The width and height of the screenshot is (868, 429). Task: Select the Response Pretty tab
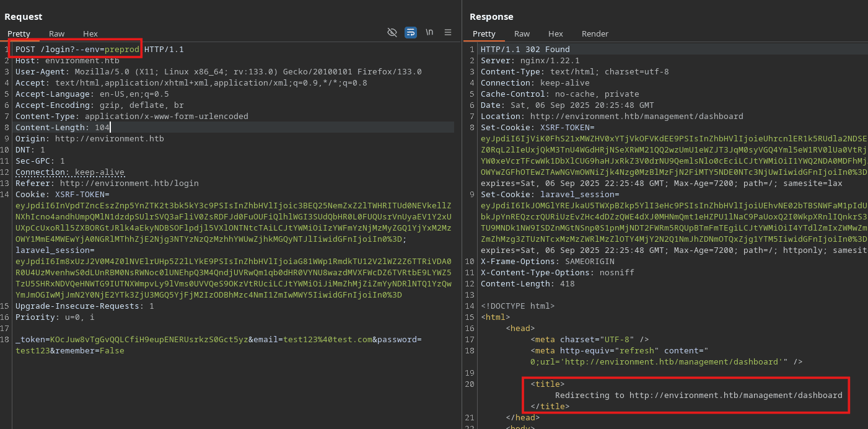(484, 34)
